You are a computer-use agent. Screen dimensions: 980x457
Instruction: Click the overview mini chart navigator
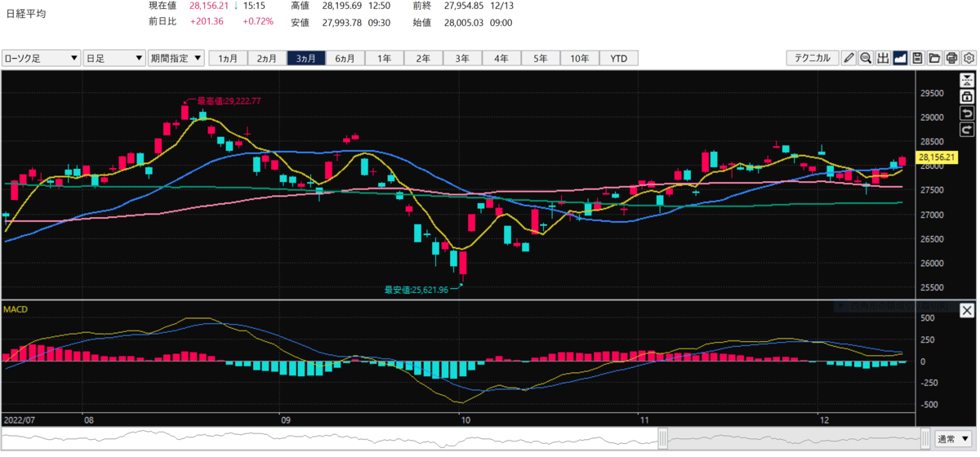[x=465, y=437]
